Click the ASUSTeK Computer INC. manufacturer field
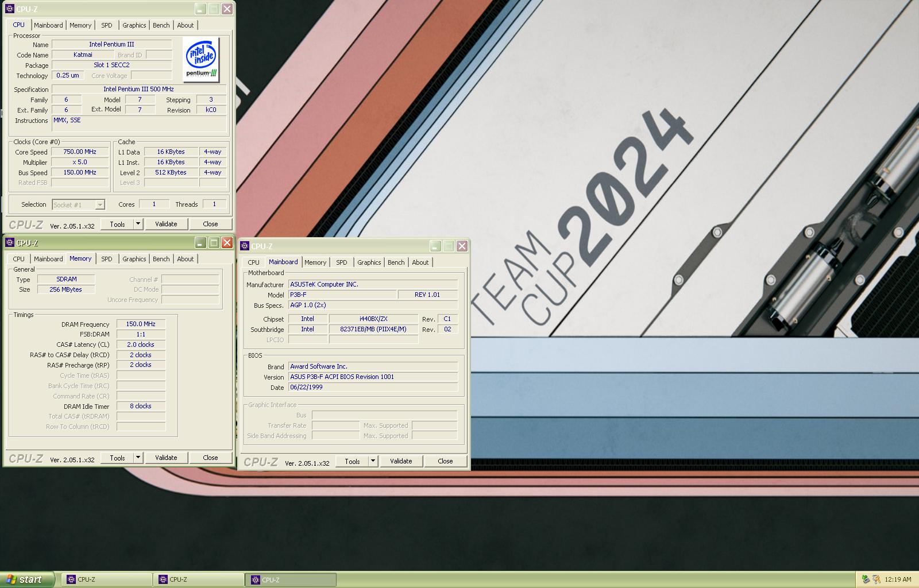This screenshot has width=919, height=588. click(373, 285)
